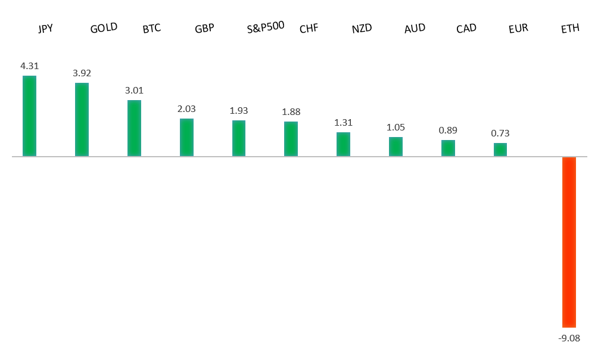Select the 0.73 data label

[500, 133]
